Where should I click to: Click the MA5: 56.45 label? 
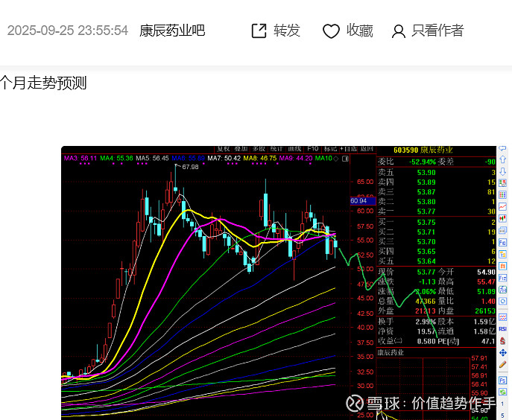tap(152, 159)
